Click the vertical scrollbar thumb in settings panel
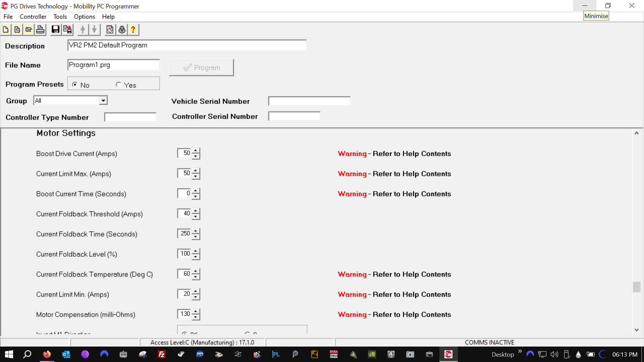Viewport: 644px width, 362px height. pyautogui.click(x=636, y=287)
